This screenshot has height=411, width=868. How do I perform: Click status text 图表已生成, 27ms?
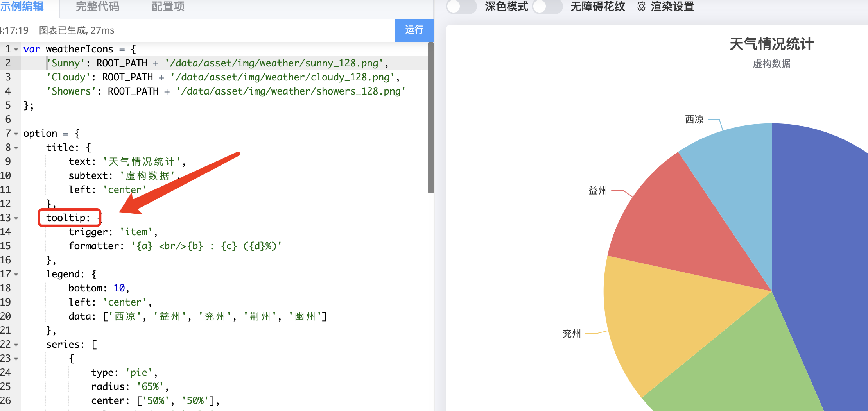pyautogui.click(x=77, y=30)
